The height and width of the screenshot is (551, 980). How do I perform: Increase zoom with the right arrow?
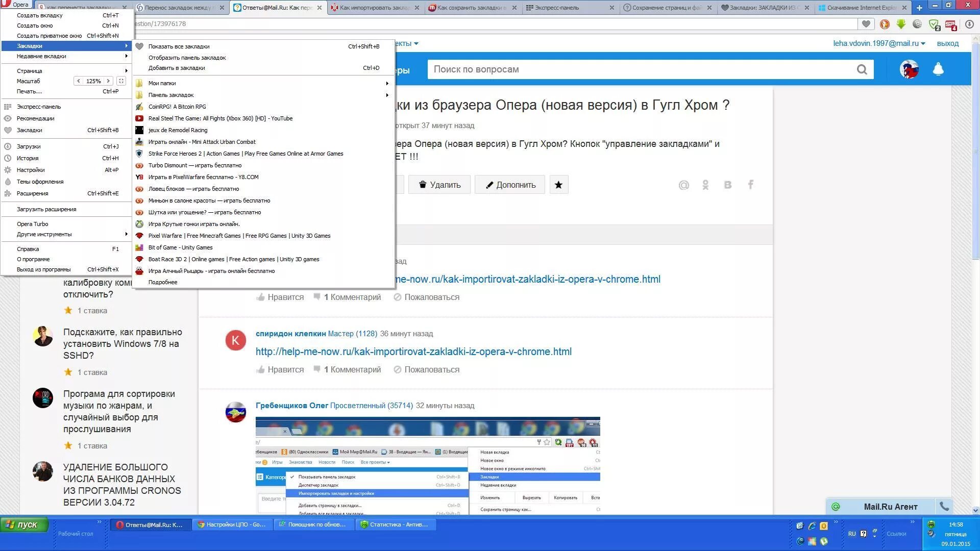[108, 81]
